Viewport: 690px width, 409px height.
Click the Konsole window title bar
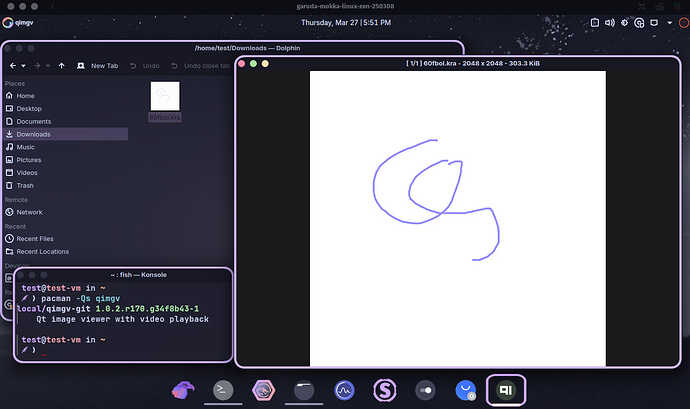139,275
